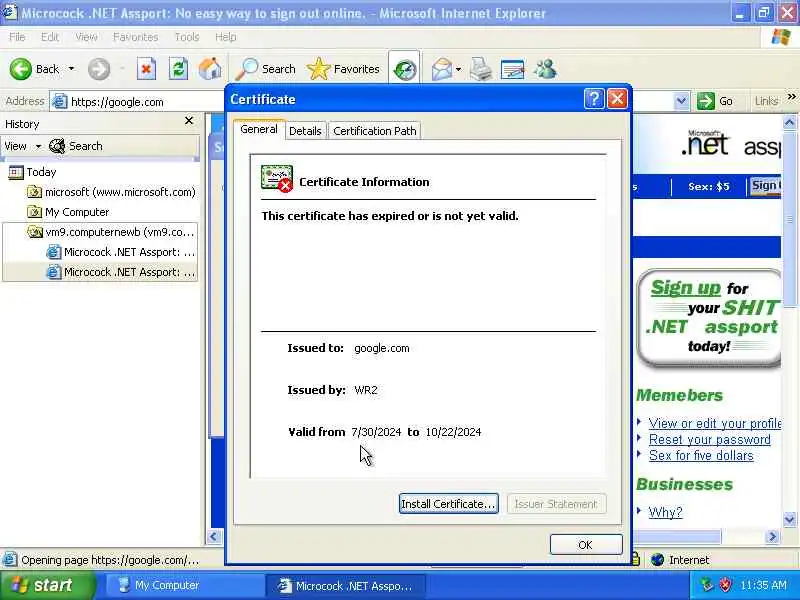Open the View menu
Viewport: 800px width, 600px height.
tap(86, 37)
